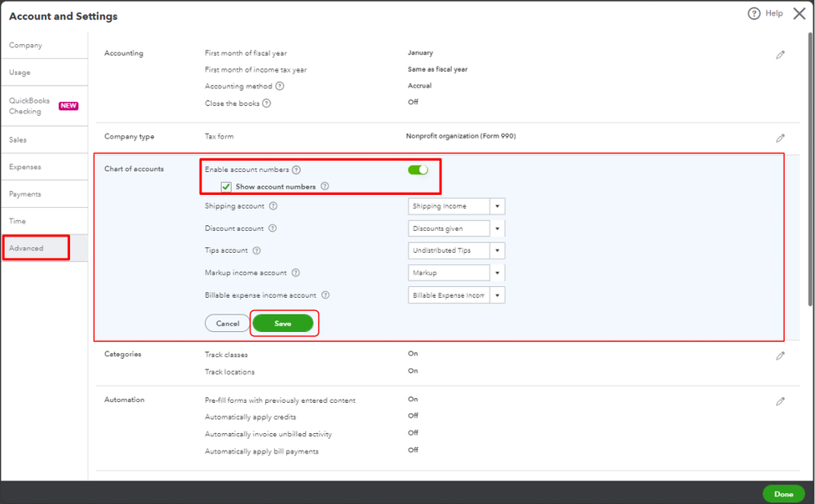815x504 pixels.
Task: Open Billable expense income account dropdown arrow
Action: [498, 295]
